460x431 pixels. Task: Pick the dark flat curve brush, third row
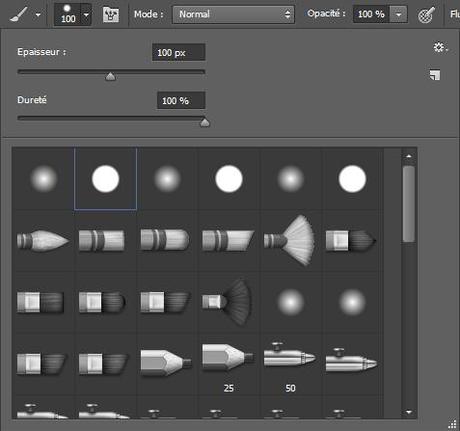pos(102,302)
